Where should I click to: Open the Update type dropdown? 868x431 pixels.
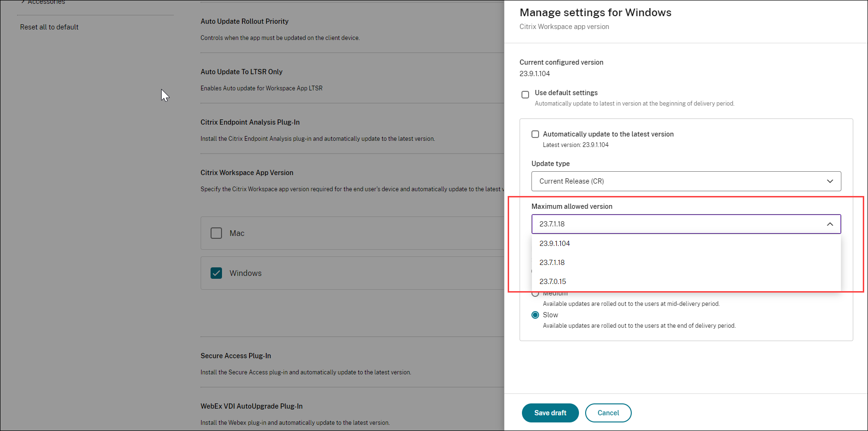685,181
